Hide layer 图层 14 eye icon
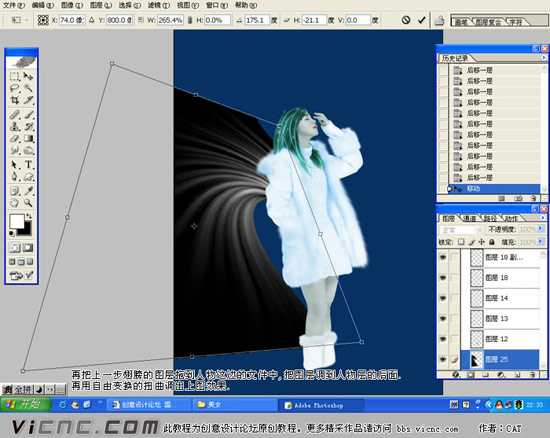 443,298
